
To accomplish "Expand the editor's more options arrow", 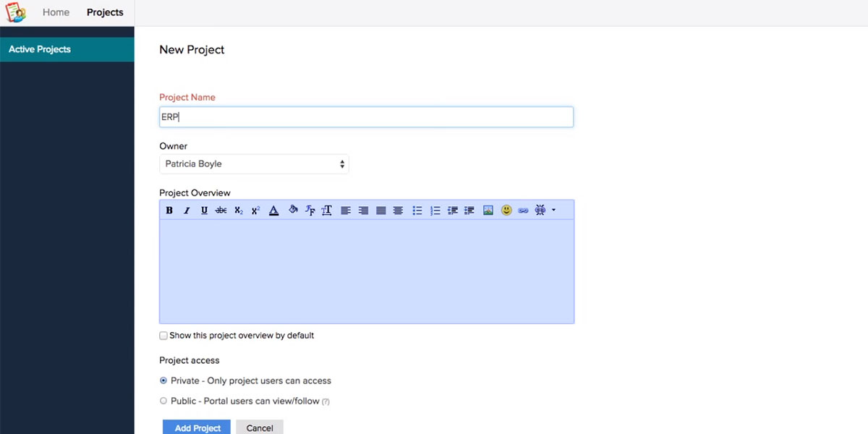I will click(x=553, y=210).
